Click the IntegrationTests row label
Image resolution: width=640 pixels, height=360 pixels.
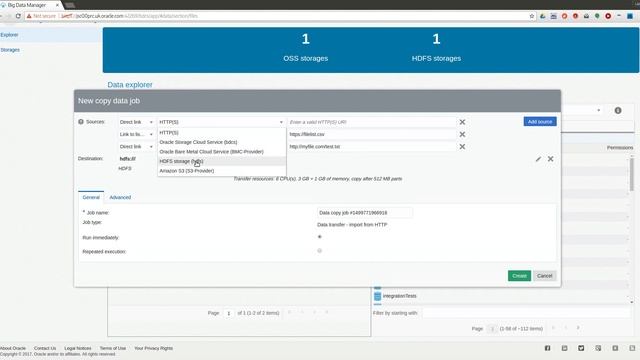400,296
